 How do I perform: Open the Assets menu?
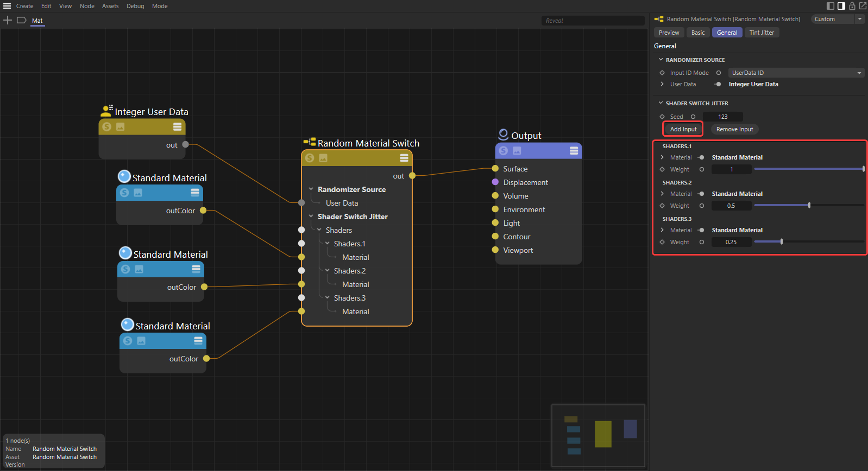pos(110,6)
